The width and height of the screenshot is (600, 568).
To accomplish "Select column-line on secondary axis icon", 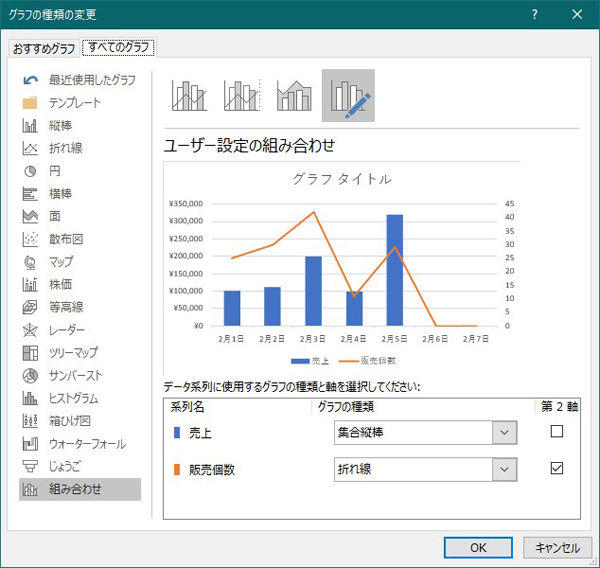I will click(x=242, y=96).
